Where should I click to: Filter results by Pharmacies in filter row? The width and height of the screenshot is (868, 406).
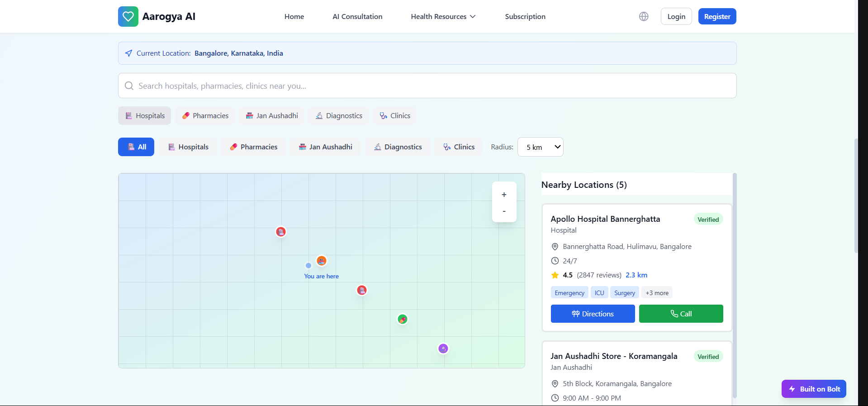253,147
